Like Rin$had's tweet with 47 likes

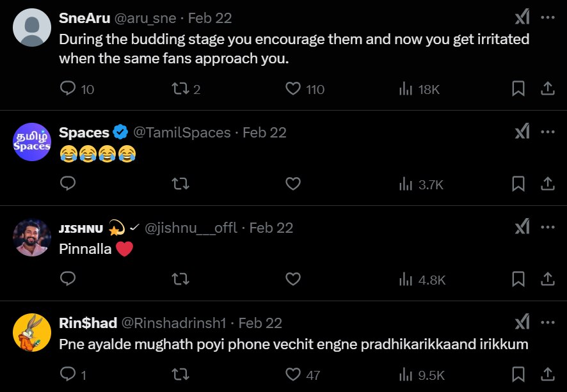[x=293, y=374]
